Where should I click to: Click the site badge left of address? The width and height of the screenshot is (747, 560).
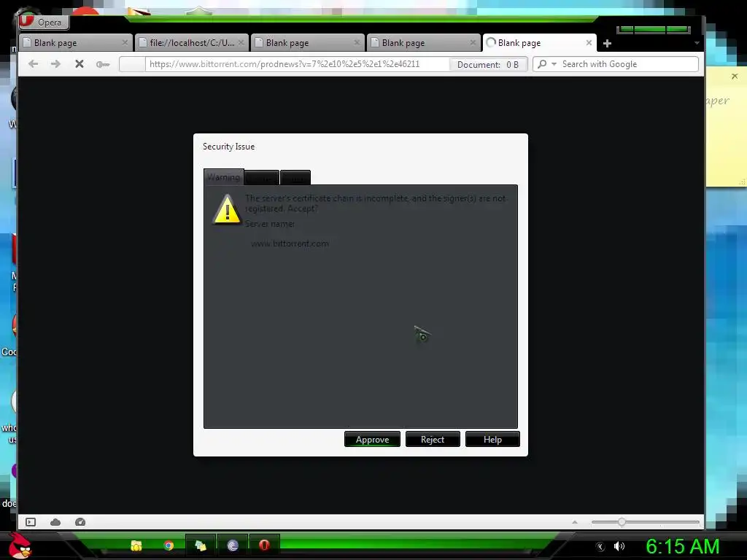[132, 64]
